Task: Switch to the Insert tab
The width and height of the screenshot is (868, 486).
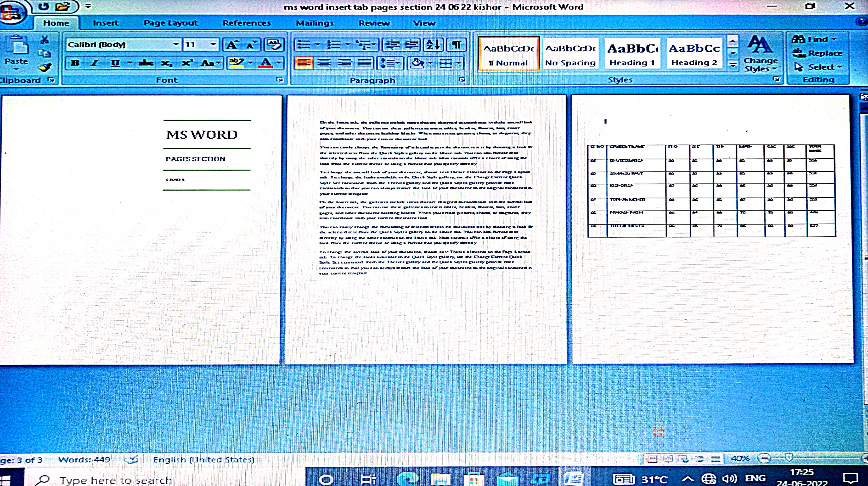Action: (x=105, y=23)
